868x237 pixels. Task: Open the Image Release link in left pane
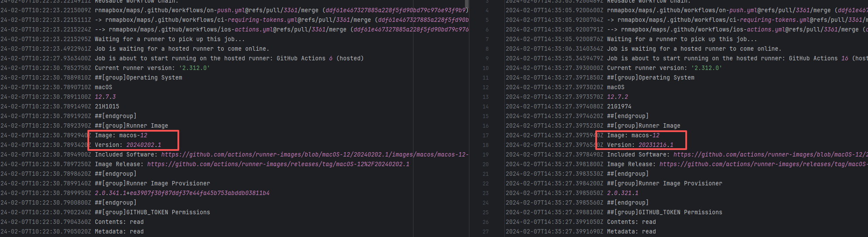[278, 164]
